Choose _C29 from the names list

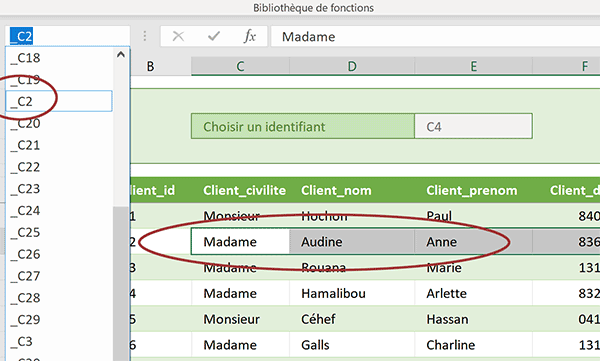click(59, 320)
